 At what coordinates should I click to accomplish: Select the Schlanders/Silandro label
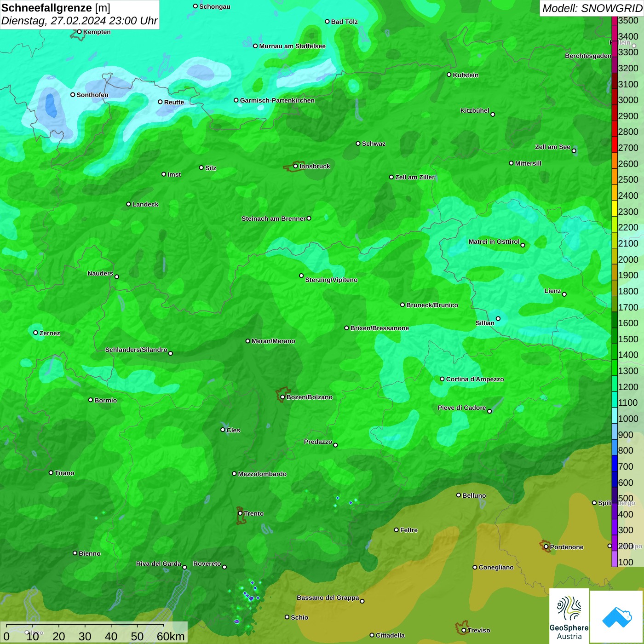[x=136, y=350]
